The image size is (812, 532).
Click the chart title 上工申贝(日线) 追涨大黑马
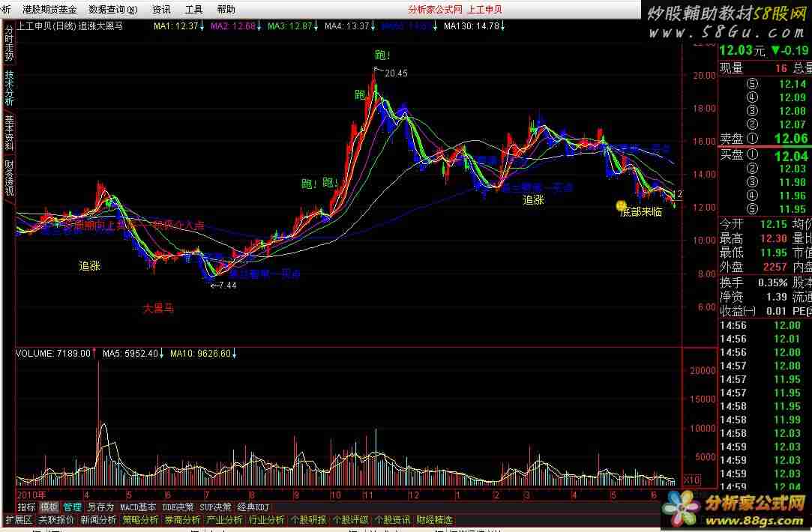[x=70, y=26]
